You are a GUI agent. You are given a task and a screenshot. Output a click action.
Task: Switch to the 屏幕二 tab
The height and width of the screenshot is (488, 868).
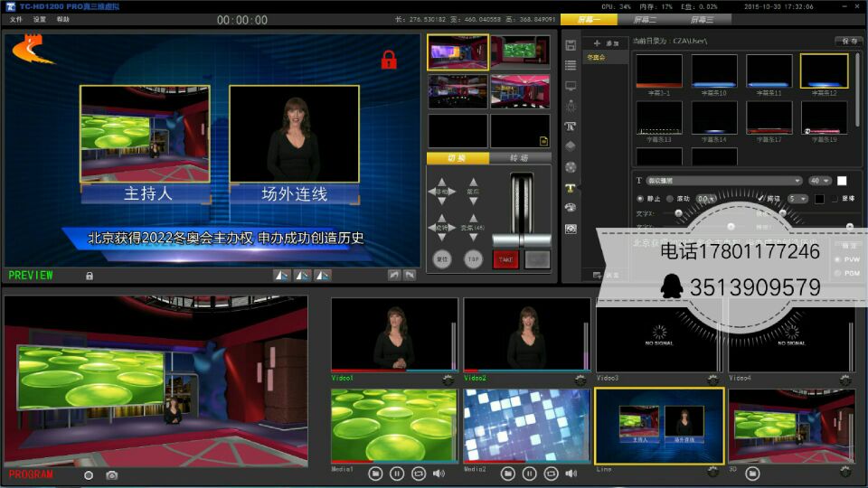coord(645,19)
